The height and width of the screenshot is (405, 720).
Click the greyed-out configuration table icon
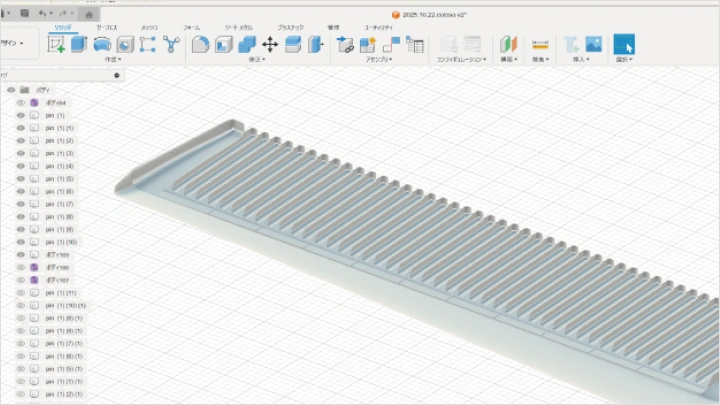[x=472, y=45]
